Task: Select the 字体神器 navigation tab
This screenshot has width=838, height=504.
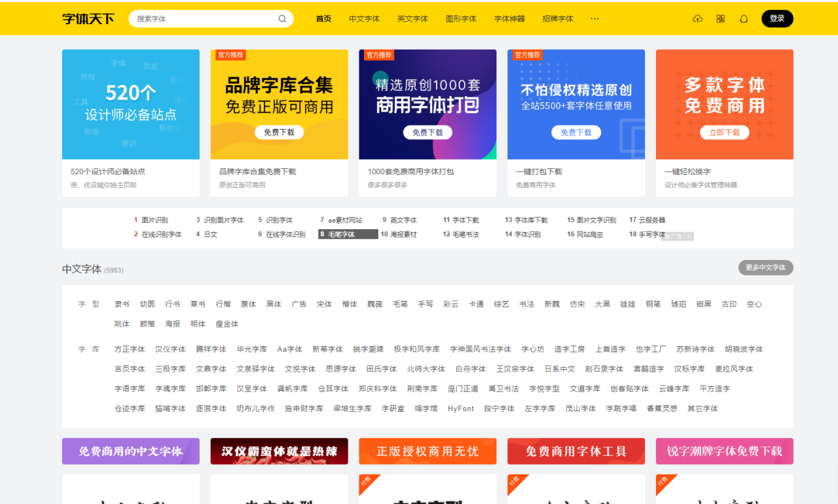Action: 509,19
